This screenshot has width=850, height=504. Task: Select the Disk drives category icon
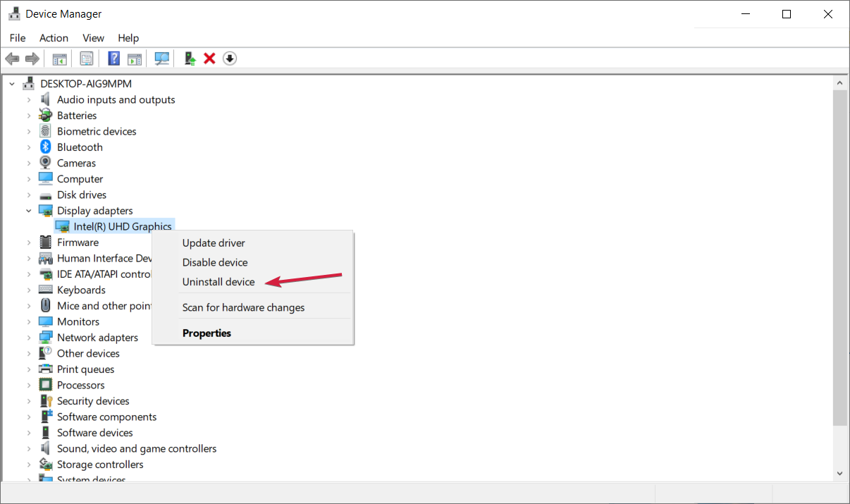46,195
